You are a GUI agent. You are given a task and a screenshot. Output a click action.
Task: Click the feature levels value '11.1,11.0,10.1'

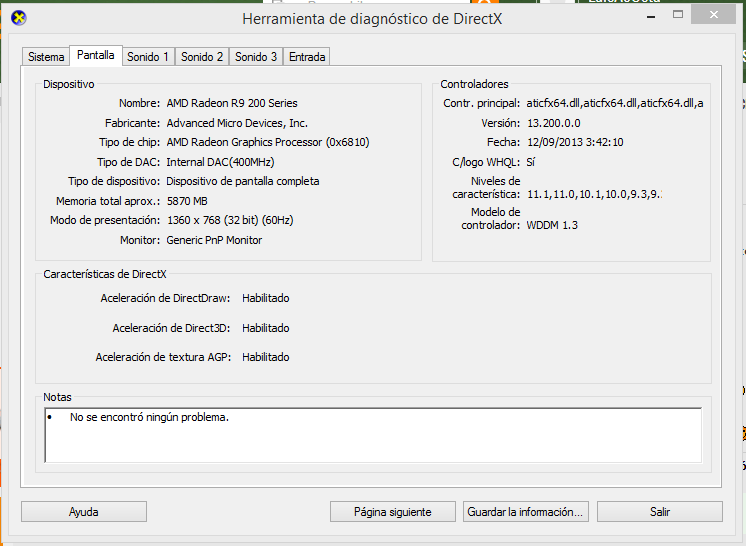click(594, 194)
